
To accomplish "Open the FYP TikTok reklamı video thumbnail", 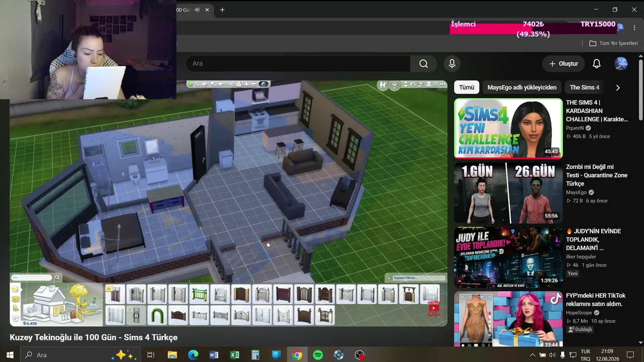I will pos(508,319).
